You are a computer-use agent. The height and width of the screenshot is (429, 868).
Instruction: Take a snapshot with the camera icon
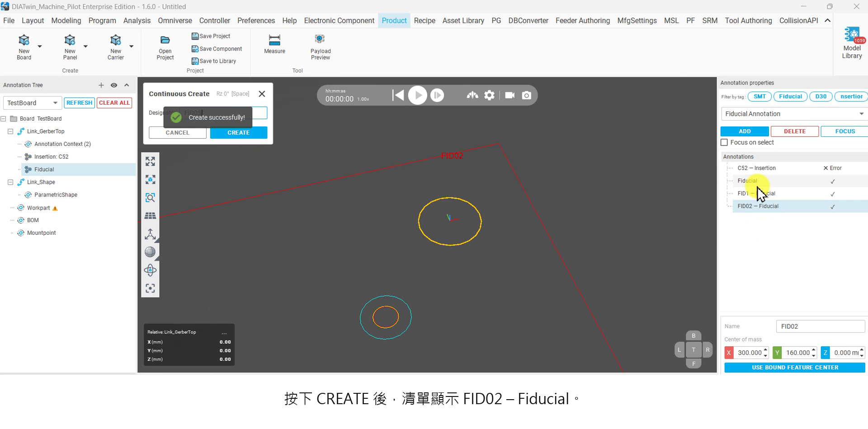[x=527, y=95]
